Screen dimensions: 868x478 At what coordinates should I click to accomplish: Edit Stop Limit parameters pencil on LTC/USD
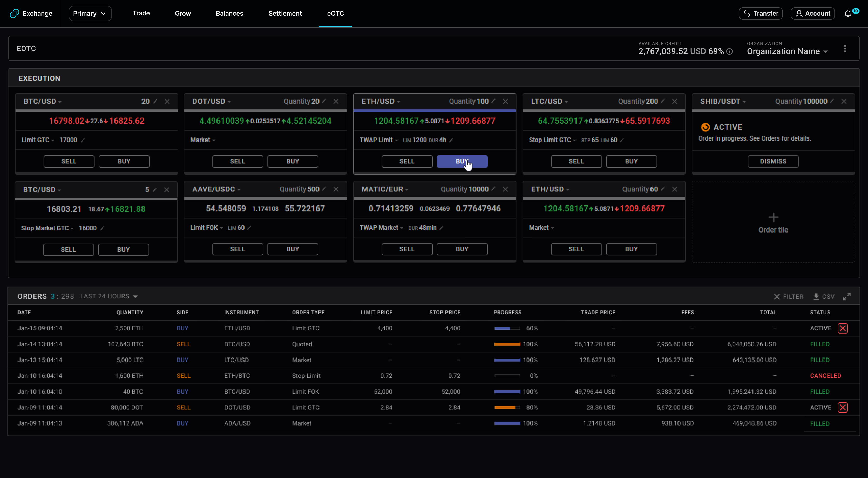point(622,140)
